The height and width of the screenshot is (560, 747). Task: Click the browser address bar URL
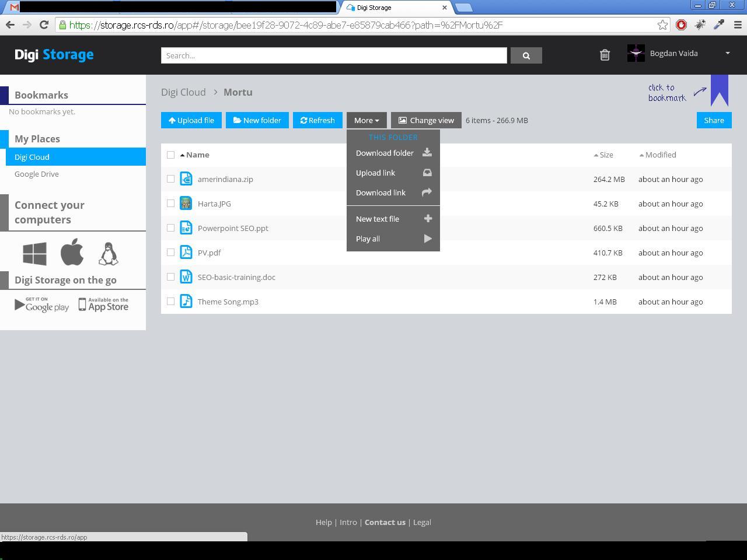coord(286,25)
